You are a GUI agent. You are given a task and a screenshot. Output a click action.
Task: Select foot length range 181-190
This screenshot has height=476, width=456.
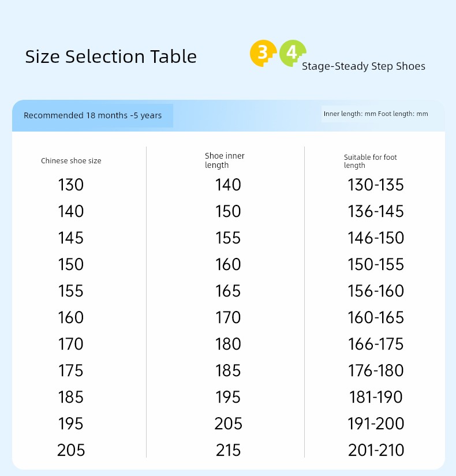pyautogui.click(x=376, y=397)
